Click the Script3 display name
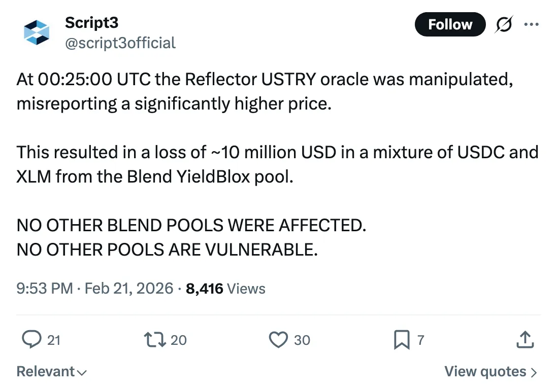Image resolution: width=557 pixels, height=392 pixels. coord(91,22)
